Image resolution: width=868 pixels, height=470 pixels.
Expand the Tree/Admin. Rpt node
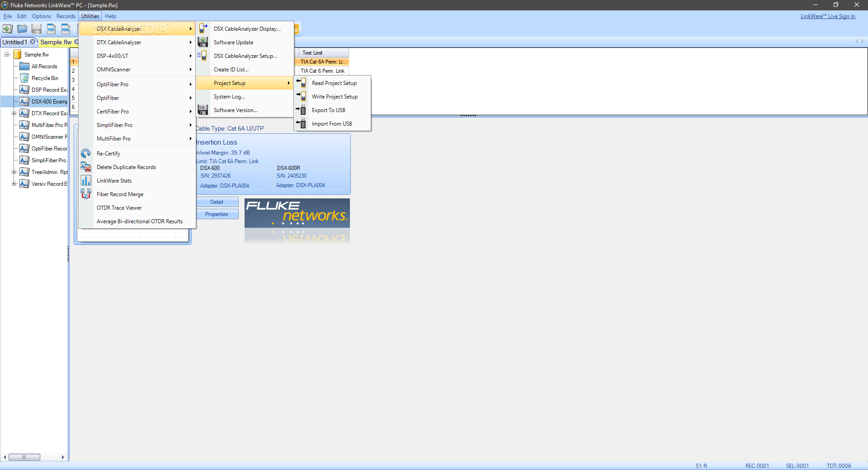click(14, 172)
